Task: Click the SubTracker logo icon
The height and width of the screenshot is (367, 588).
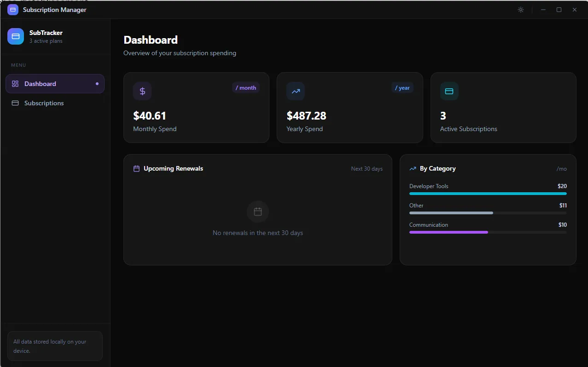Action: point(16,36)
